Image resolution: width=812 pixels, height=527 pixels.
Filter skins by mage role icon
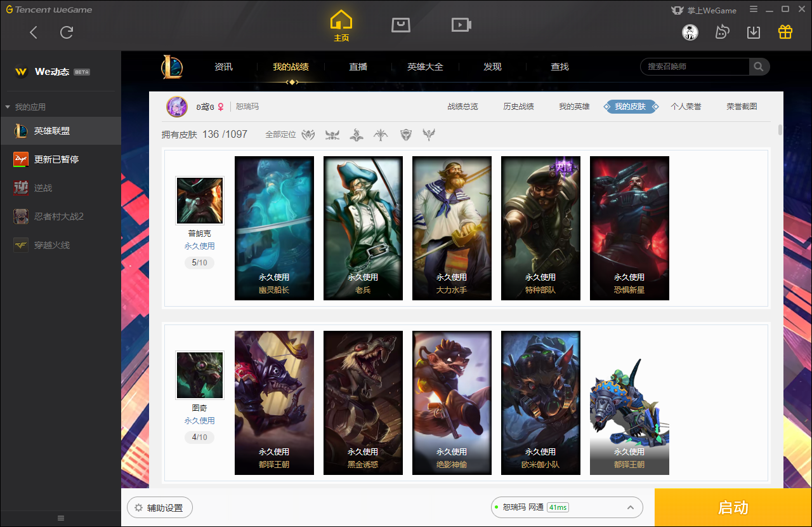[x=357, y=135]
